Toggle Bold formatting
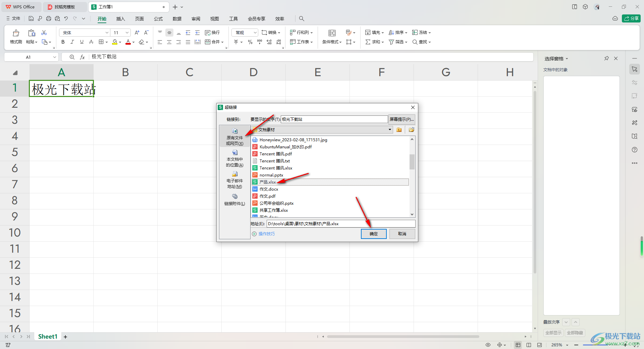 point(63,42)
